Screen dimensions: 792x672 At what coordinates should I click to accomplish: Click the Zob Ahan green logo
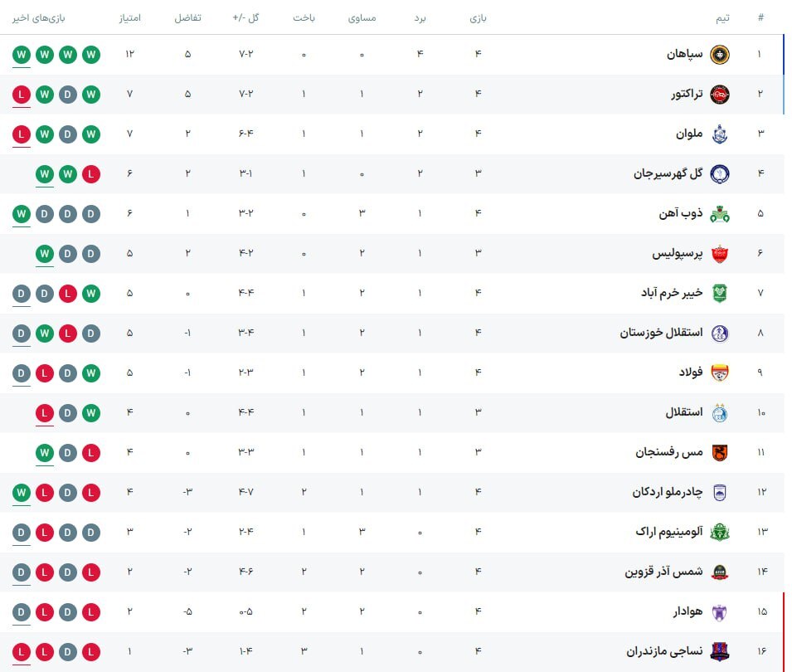click(x=719, y=214)
